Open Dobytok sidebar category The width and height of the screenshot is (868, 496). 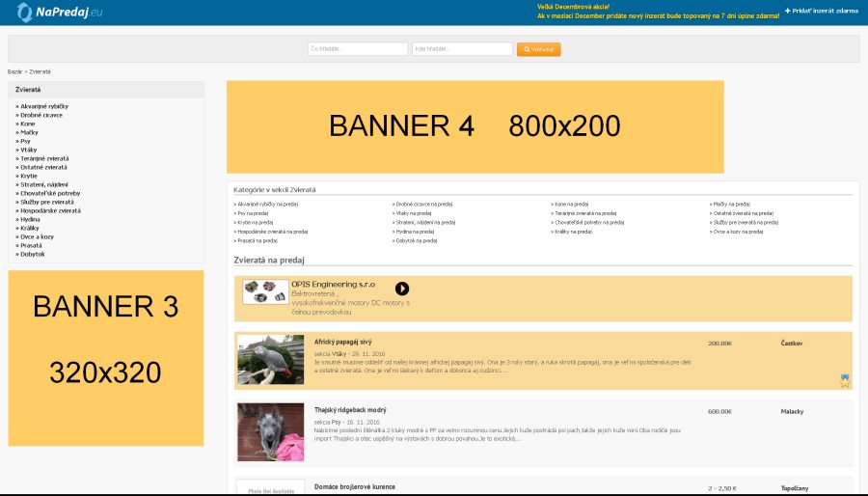[x=33, y=255]
